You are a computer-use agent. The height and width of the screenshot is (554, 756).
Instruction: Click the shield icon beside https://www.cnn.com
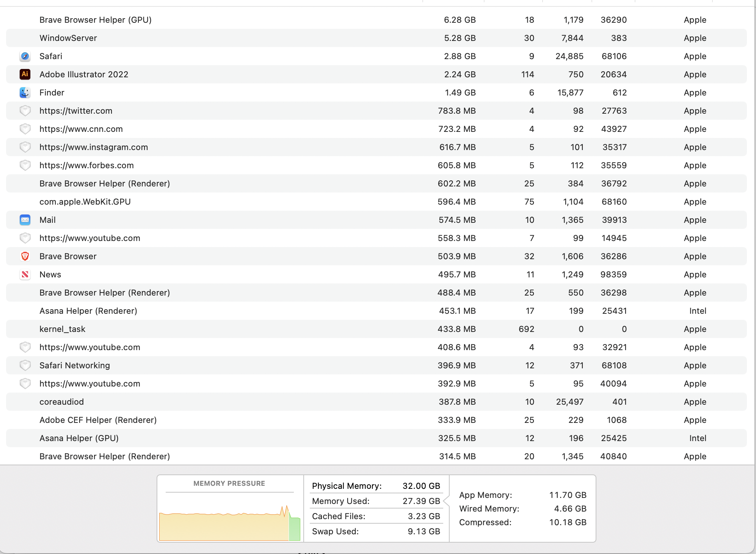pyautogui.click(x=25, y=129)
